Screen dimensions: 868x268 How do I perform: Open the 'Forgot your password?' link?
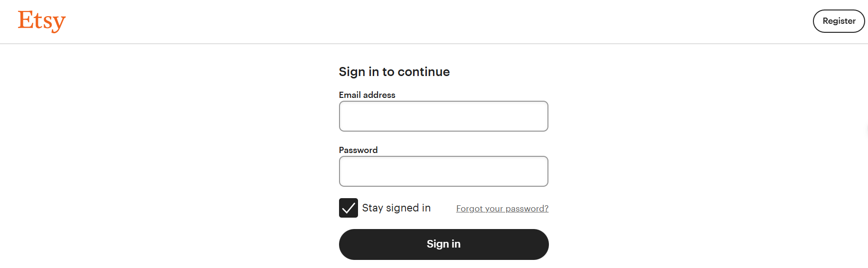[x=502, y=209]
